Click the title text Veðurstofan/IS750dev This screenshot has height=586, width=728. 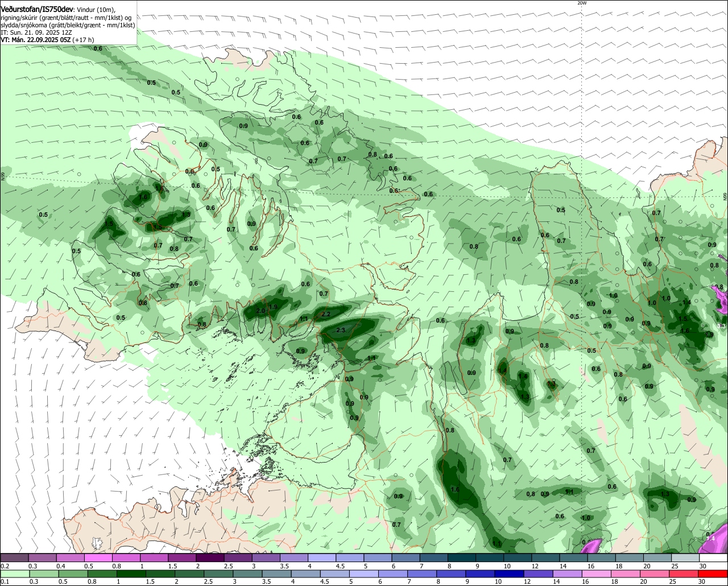(x=37, y=9)
